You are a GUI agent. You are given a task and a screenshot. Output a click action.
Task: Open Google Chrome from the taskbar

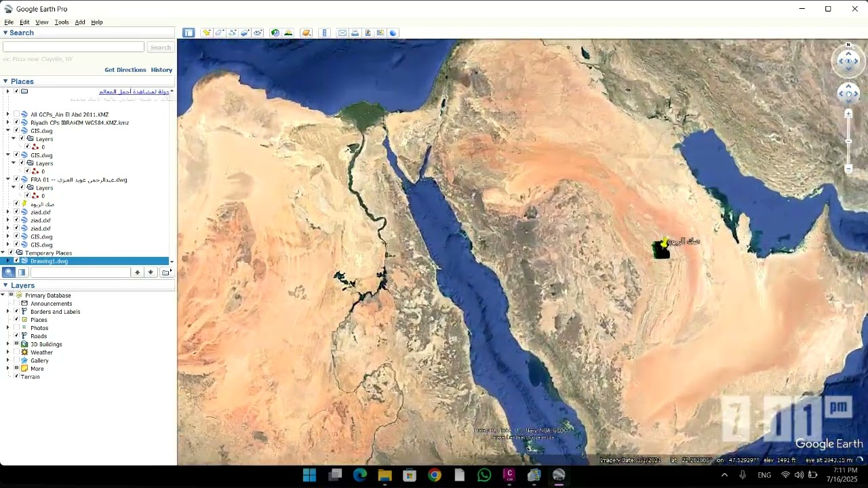pyautogui.click(x=434, y=475)
